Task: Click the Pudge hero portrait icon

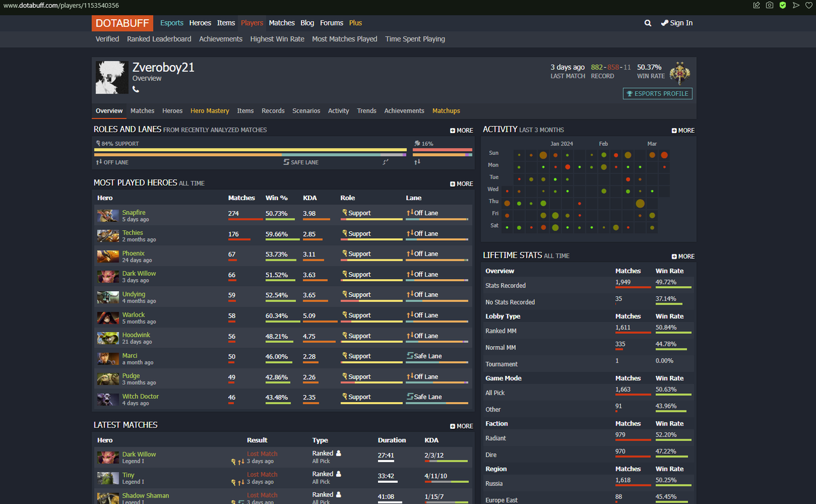Action: (x=108, y=379)
